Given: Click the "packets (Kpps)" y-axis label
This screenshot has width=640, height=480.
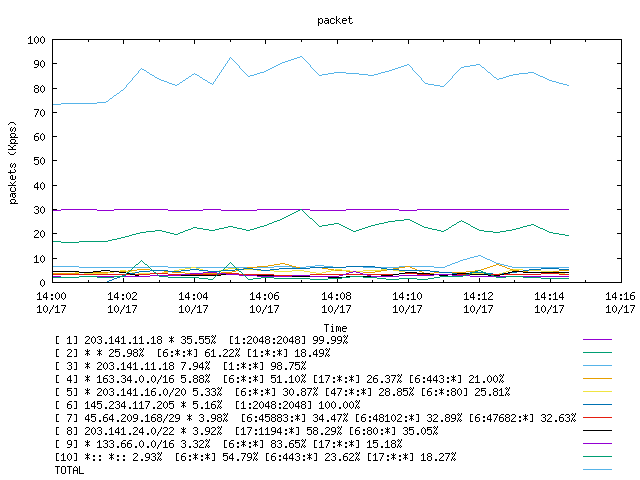Looking at the screenshot, I should tap(13, 162).
